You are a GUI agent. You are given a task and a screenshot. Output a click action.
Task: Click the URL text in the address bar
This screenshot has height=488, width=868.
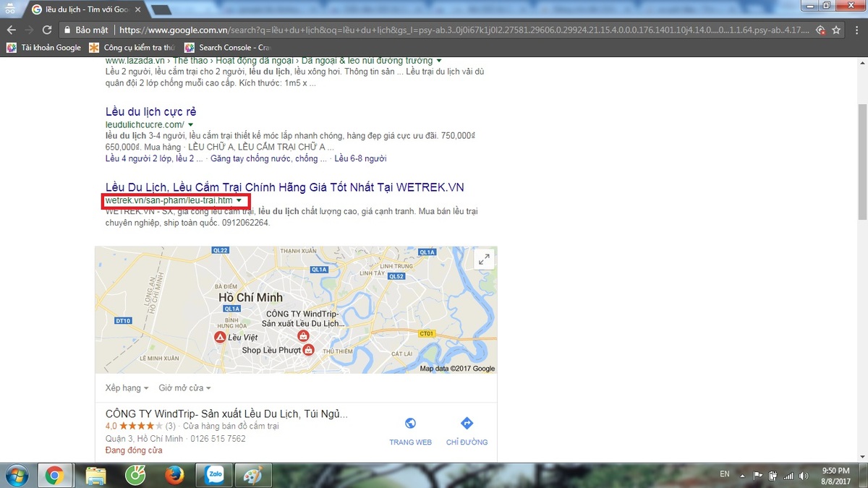[463, 30]
